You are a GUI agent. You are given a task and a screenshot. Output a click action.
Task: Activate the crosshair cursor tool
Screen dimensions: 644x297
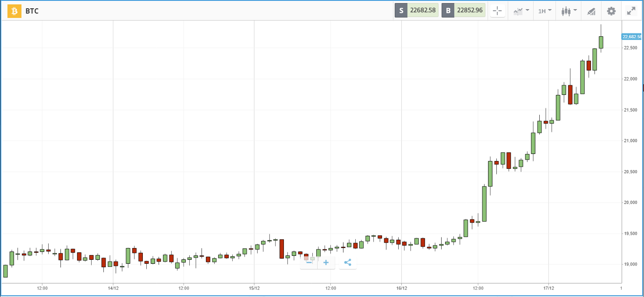click(497, 11)
